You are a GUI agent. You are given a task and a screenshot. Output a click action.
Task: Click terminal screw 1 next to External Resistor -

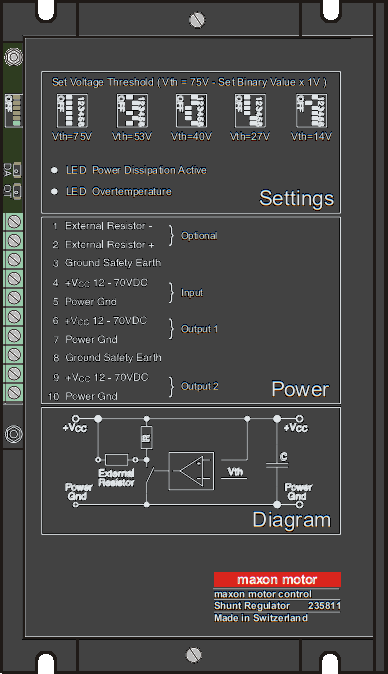tap(14, 222)
